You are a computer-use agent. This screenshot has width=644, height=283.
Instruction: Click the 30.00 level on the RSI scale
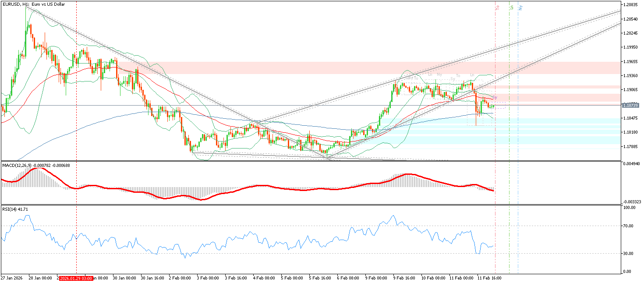[629, 253]
